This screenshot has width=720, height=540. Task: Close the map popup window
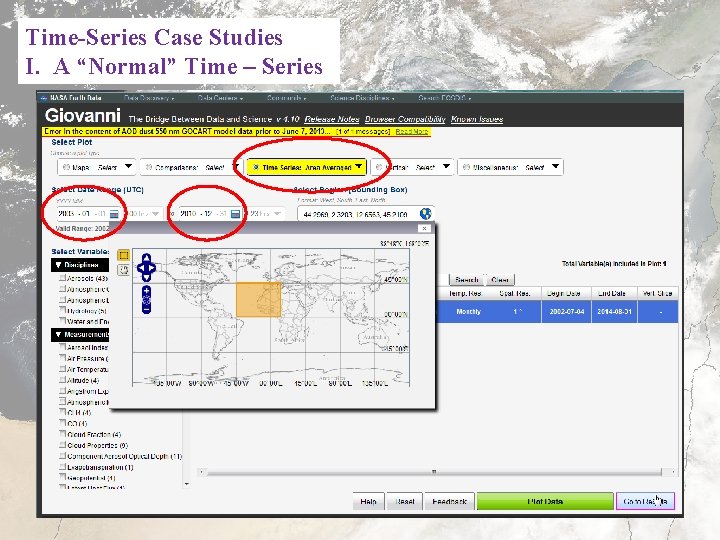point(424,228)
